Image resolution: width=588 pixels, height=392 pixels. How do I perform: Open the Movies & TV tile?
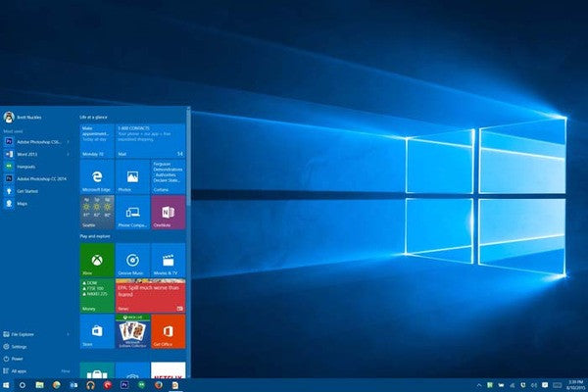[168, 260]
